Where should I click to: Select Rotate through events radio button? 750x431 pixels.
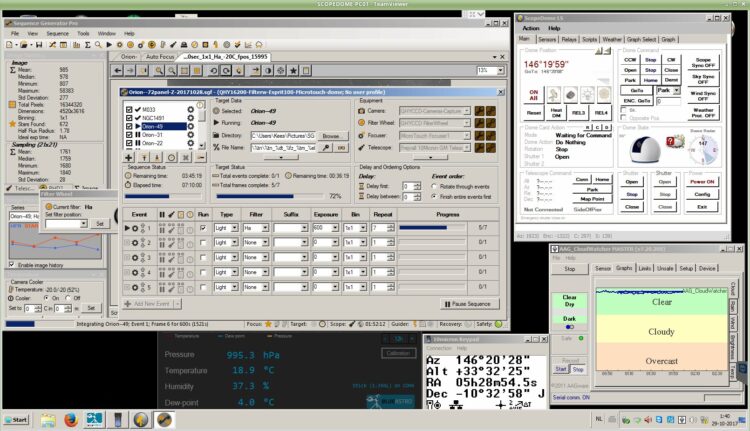click(434, 187)
